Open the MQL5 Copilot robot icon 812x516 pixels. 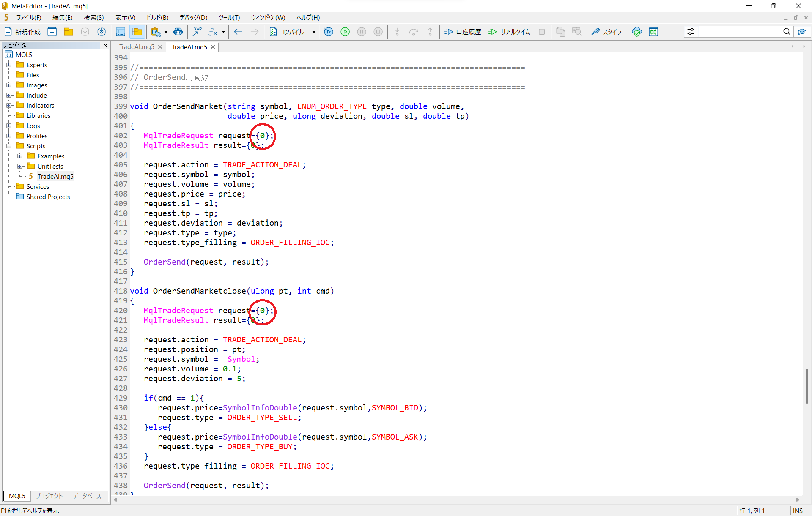tap(178, 32)
